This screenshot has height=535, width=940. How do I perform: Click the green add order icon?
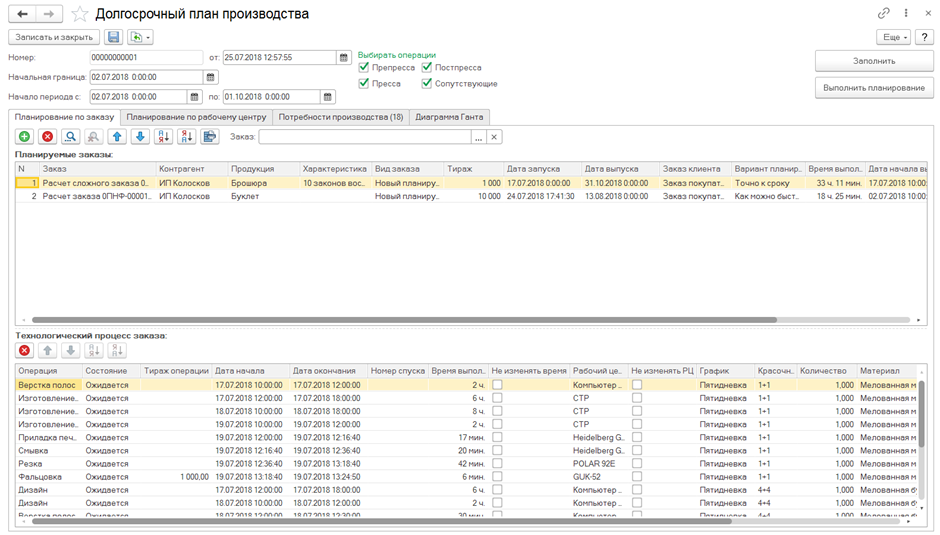point(24,137)
